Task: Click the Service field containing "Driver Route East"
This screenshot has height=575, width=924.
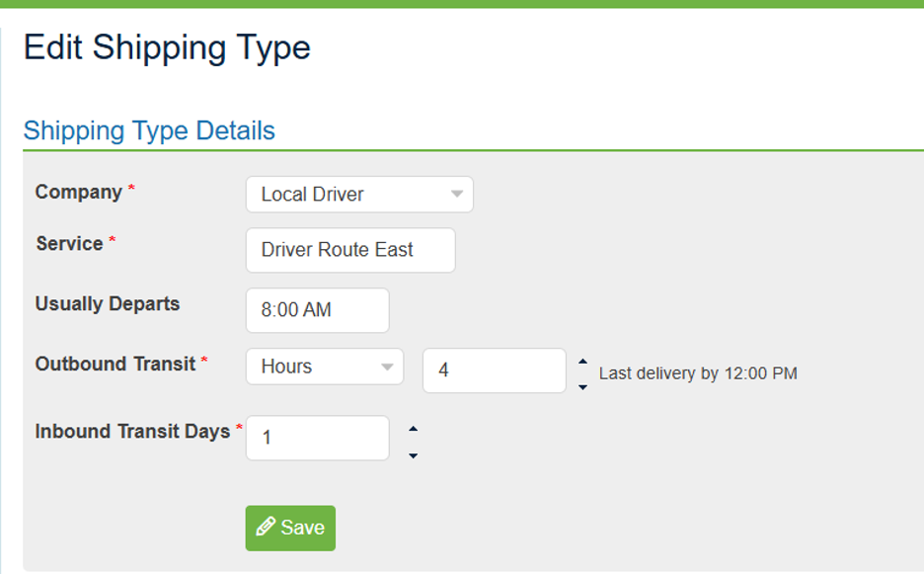Action: (x=349, y=250)
